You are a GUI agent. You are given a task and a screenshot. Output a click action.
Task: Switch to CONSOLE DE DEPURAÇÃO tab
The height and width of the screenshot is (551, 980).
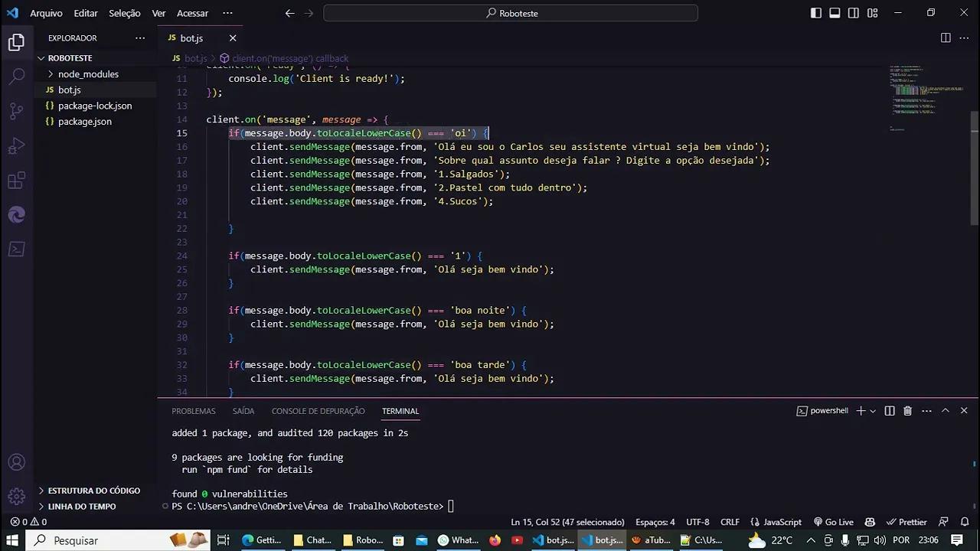coord(318,411)
